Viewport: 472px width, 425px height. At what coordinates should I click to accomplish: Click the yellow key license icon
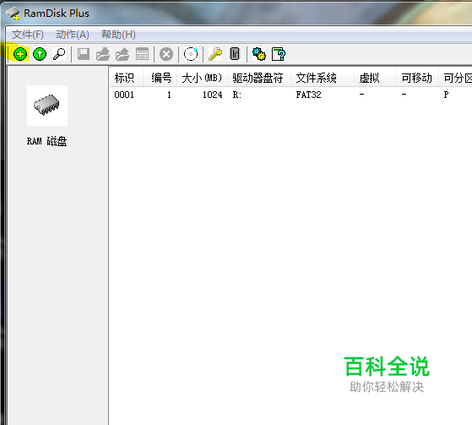coord(215,54)
